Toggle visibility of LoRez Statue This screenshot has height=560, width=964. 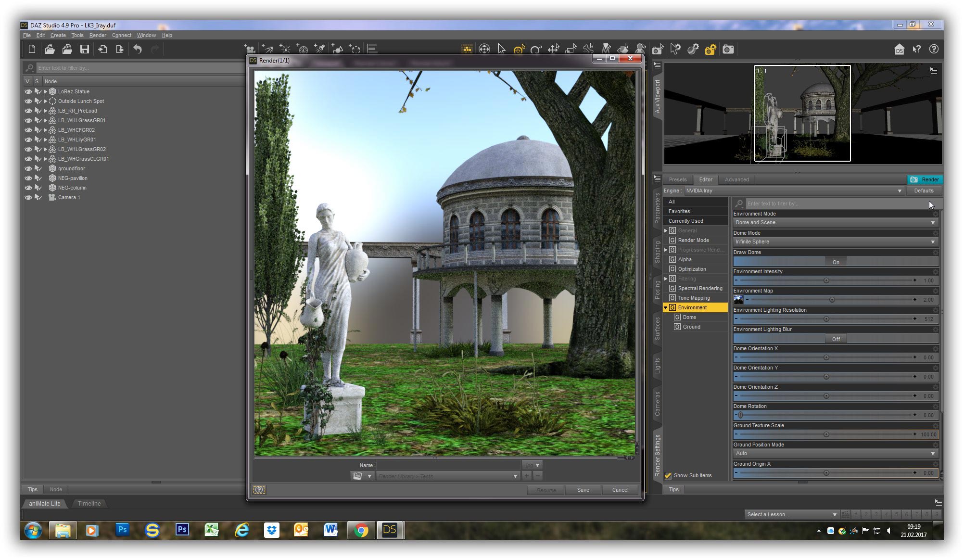click(28, 91)
